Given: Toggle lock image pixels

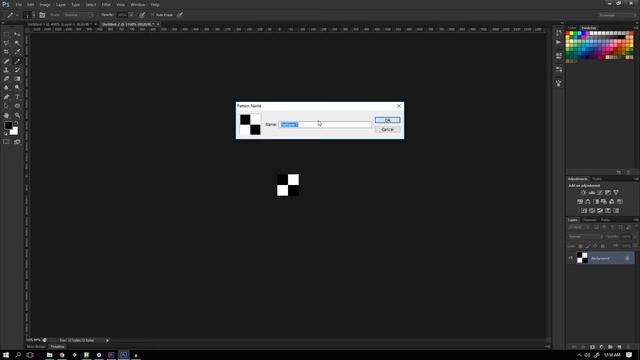Looking at the screenshot, I should point(588,246).
